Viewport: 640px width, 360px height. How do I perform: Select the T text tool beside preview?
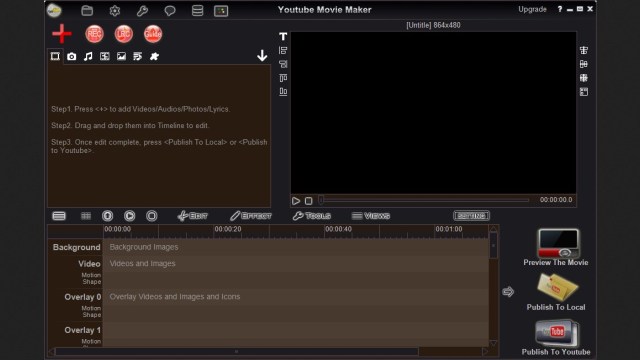point(283,37)
